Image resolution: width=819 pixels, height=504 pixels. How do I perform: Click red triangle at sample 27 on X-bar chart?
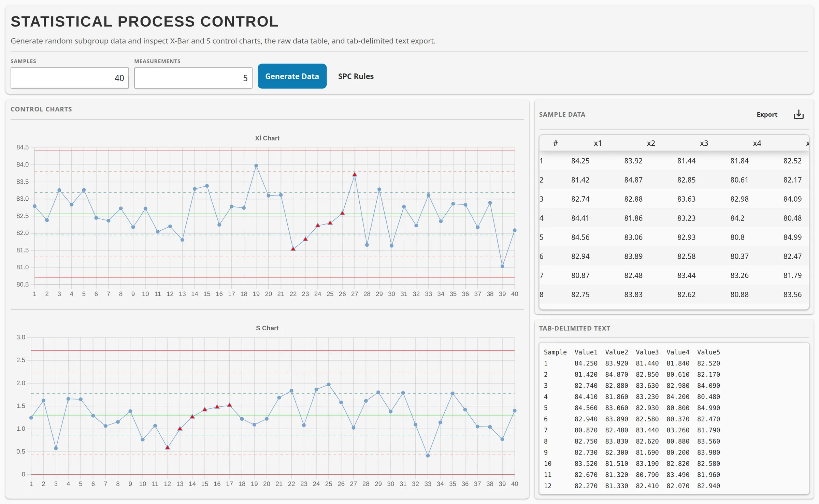point(355,174)
